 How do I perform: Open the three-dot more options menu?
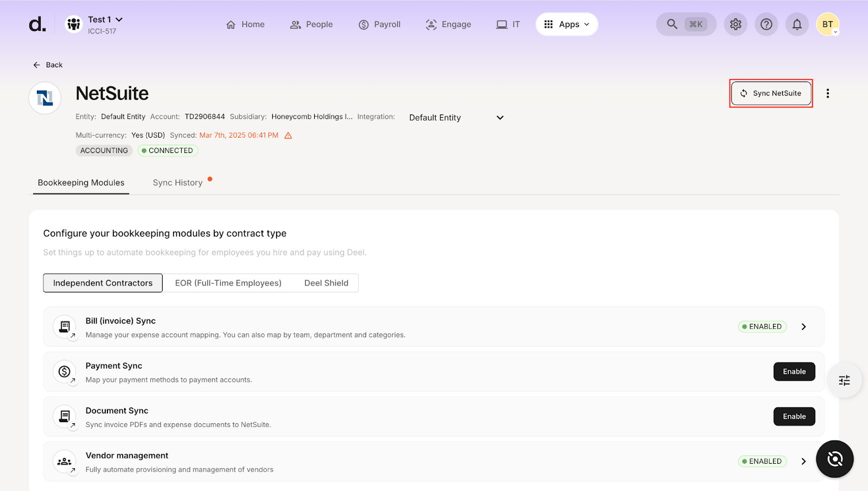pos(828,93)
